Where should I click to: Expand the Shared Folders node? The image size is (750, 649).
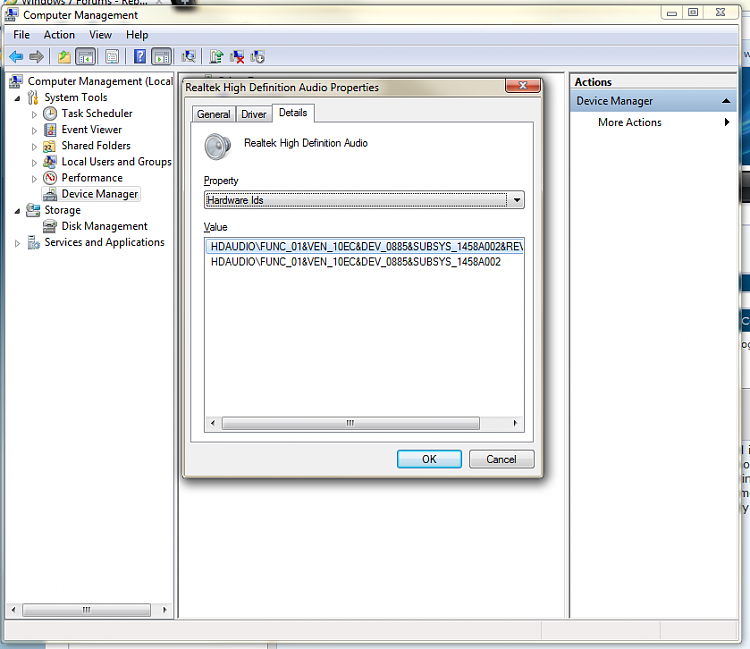(x=34, y=147)
